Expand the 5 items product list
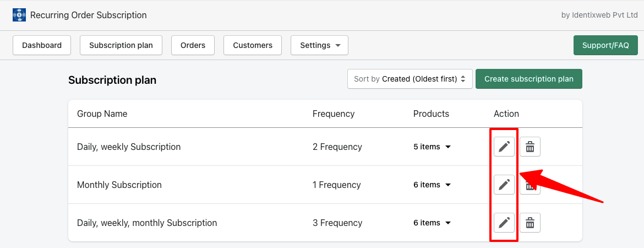644x248 pixels. pyautogui.click(x=432, y=147)
